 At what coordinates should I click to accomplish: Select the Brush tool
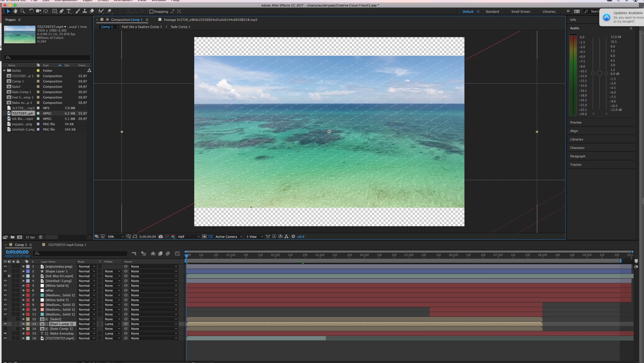click(x=78, y=11)
